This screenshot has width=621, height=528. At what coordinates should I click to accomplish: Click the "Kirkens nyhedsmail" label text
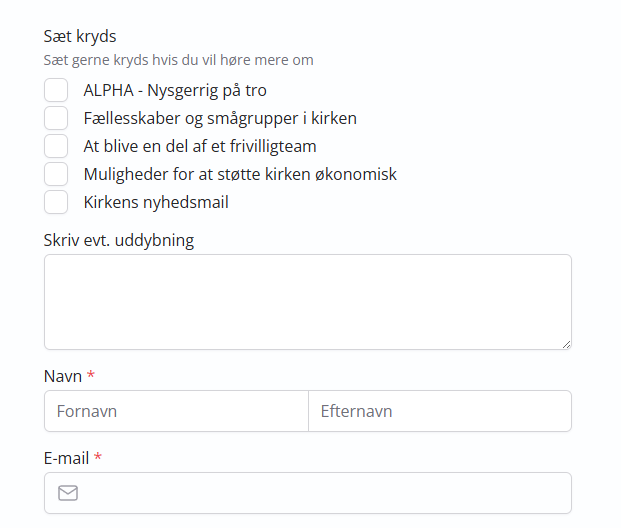(156, 202)
